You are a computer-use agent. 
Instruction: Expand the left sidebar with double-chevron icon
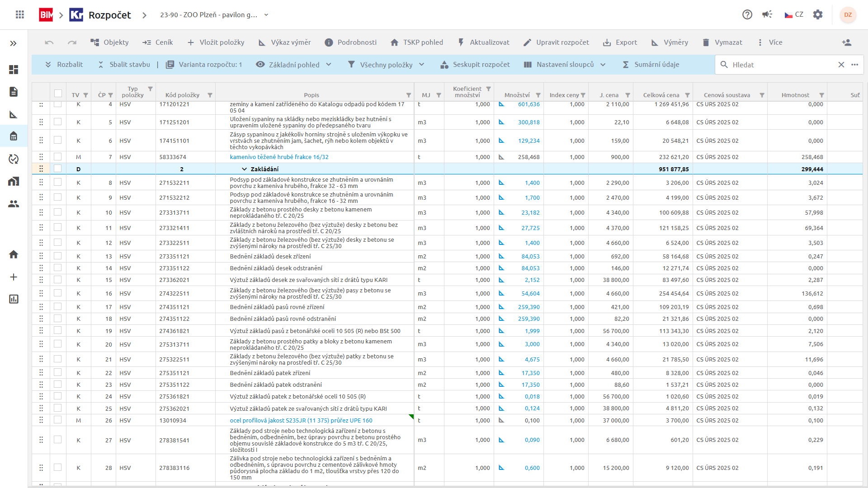pyautogui.click(x=13, y=43)
